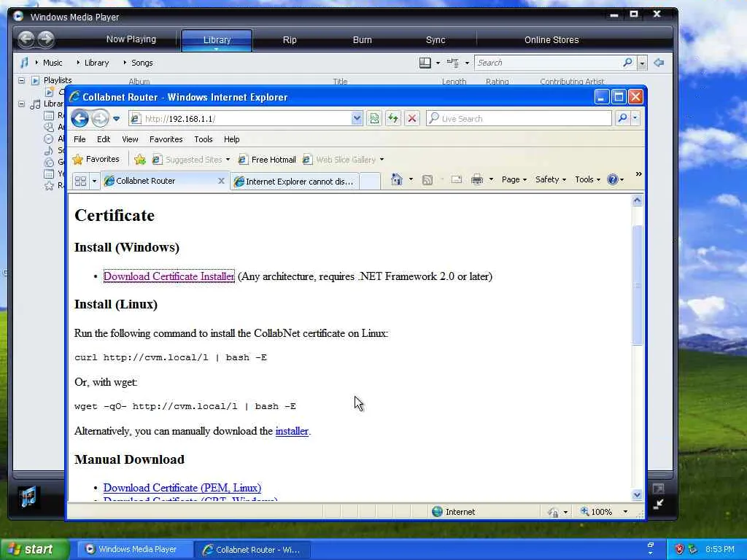Click Download Certificate Installer link

[169, 276]
